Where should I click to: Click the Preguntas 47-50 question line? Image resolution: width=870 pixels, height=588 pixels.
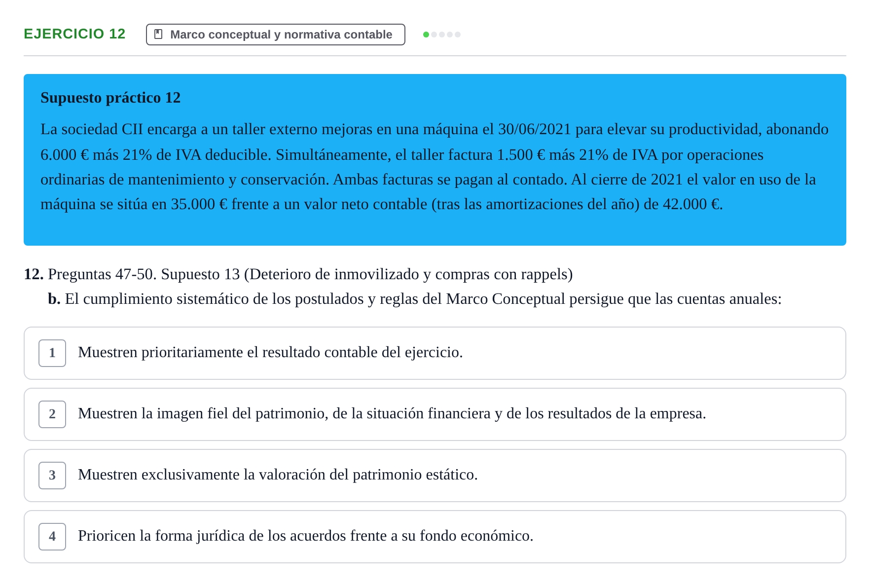[310, 274]
